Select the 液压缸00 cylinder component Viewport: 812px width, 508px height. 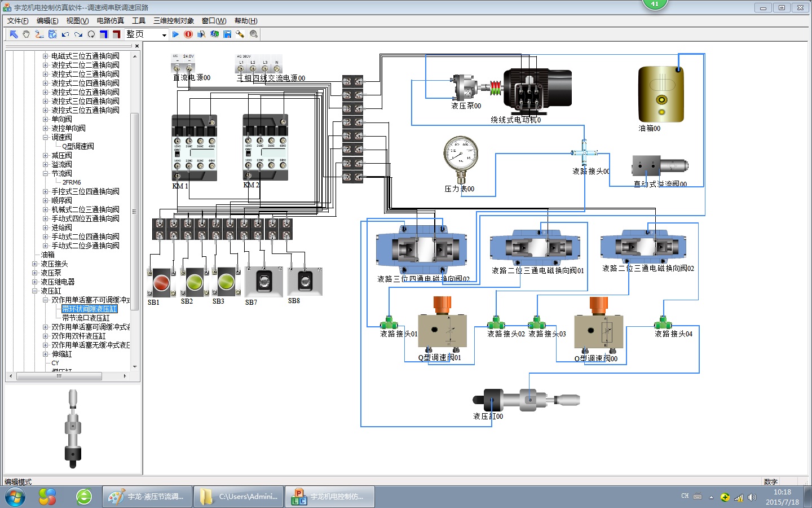(527, 400)
